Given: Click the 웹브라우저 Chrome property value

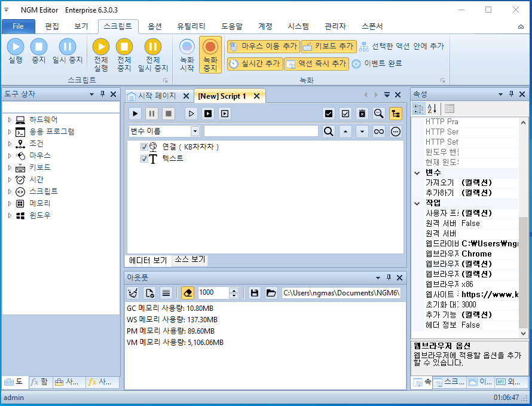Looking at the screenshot, I should [x=490, y=254].
